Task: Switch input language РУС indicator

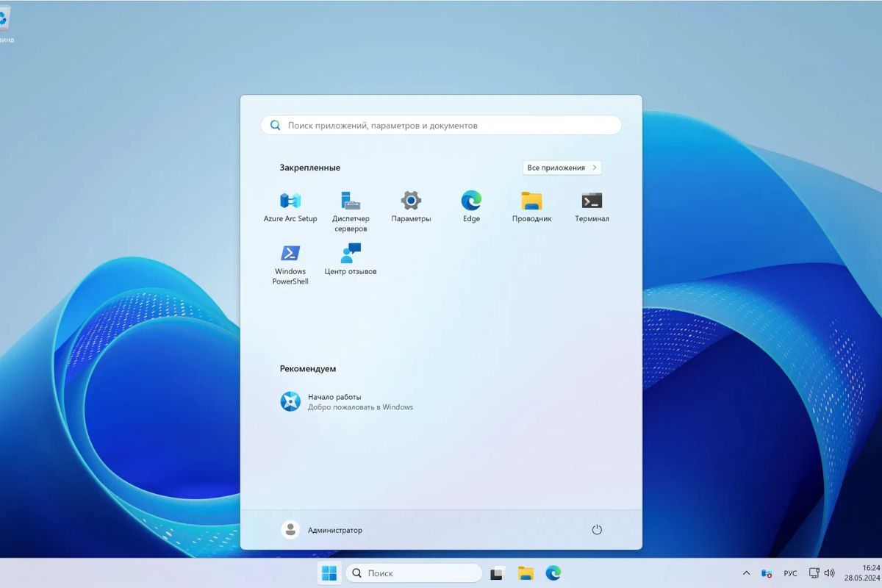Action: coord(790,573)
